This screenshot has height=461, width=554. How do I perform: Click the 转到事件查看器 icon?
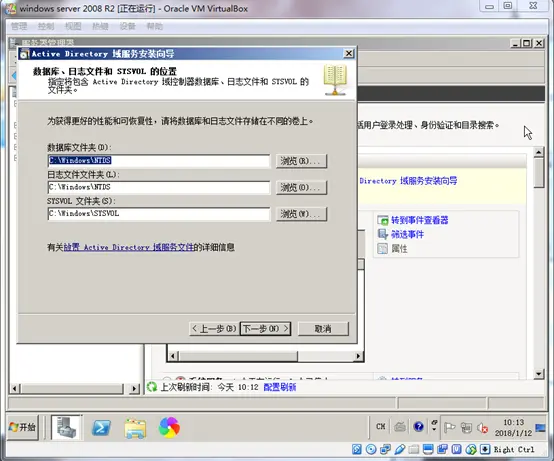pos(383,220)
